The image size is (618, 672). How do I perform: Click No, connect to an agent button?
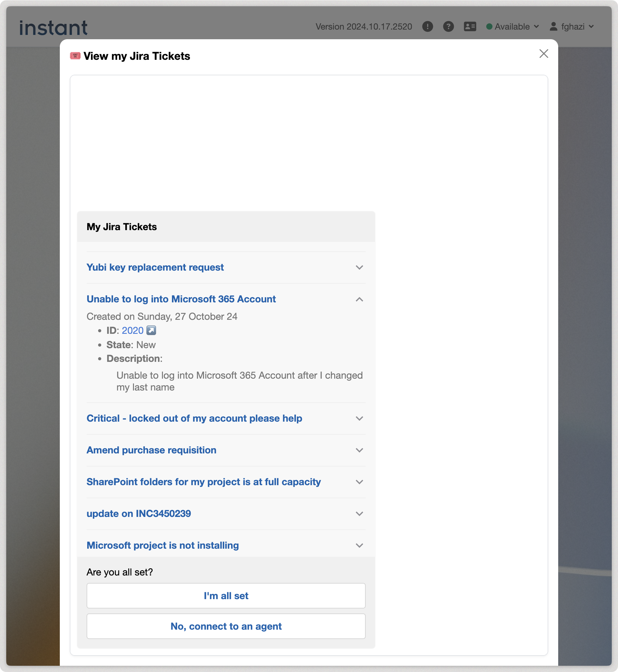226,626
